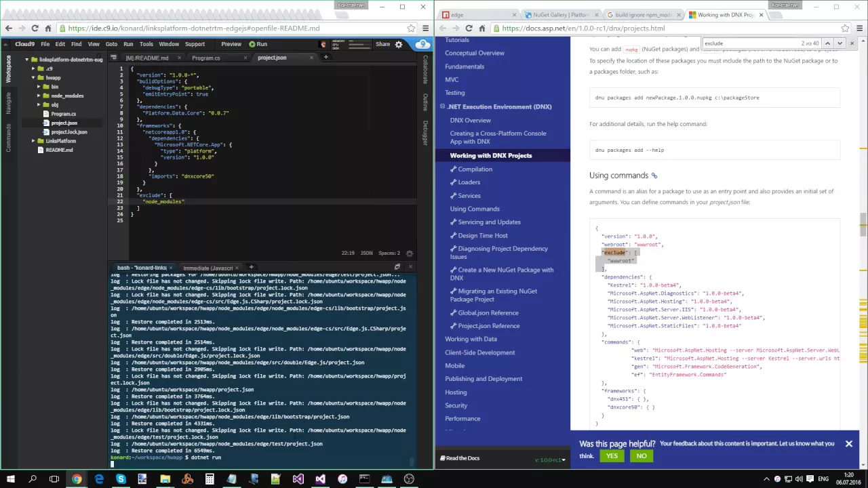
Task: Bookmark the docs.asp.net page star
Action: pos(845,28)
